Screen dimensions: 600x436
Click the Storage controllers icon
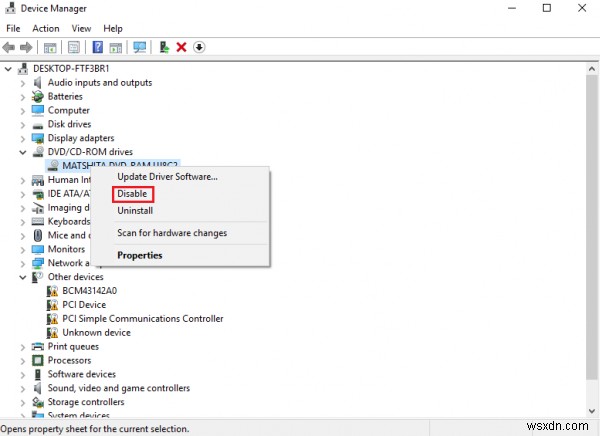38,402
